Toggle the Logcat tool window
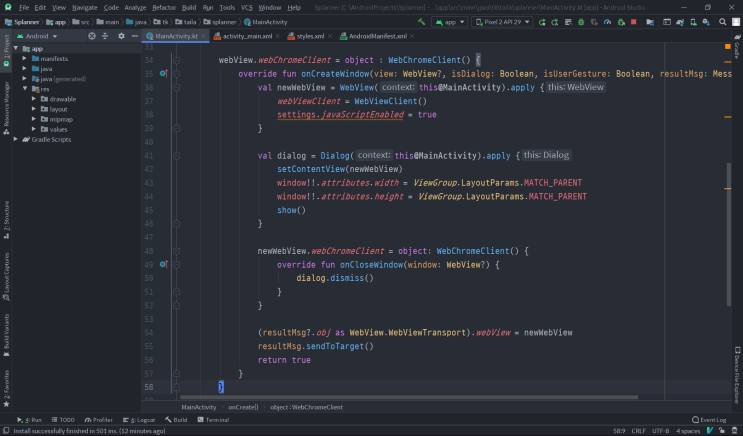The height and width of the screenshot is (436, 743). [x=139, y=420]
